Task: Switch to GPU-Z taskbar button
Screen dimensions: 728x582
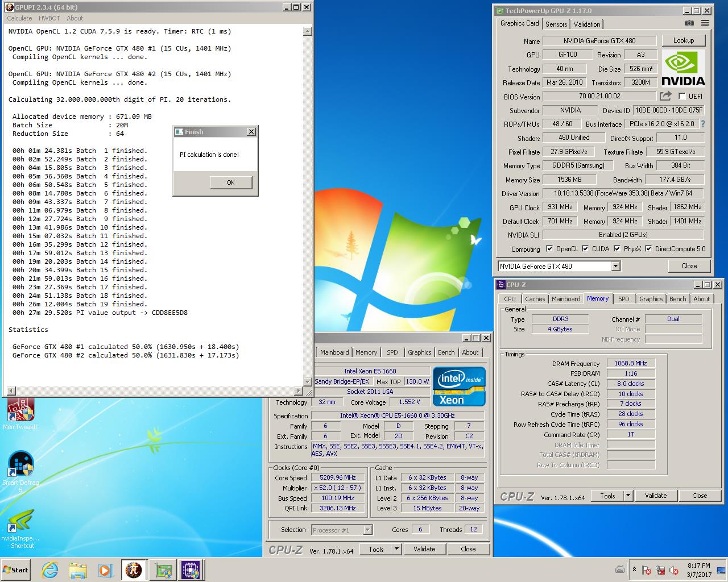Action: click(x=162, y=570)
